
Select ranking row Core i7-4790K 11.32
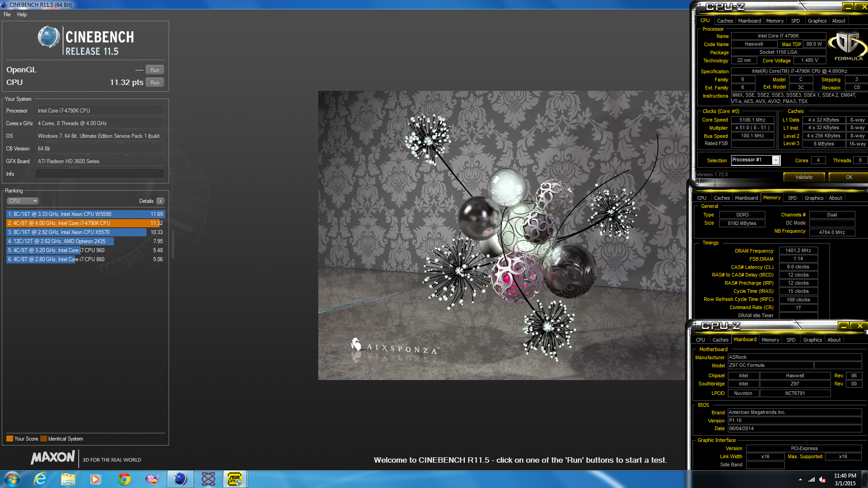(85, 223)
